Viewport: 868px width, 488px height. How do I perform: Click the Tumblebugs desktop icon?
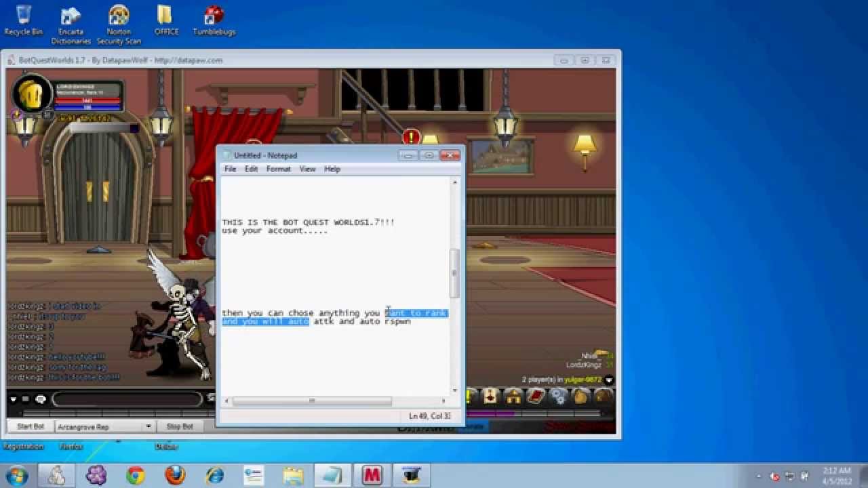point(214,21)
